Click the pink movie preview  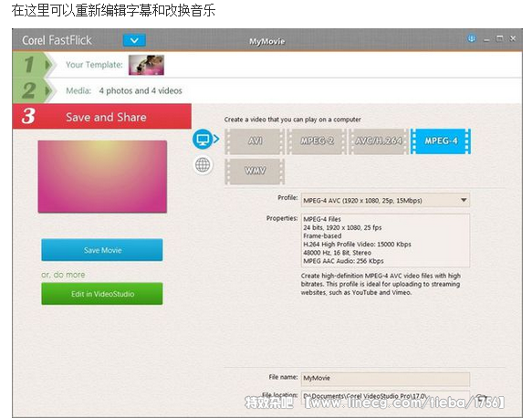(x=102, y=177)
